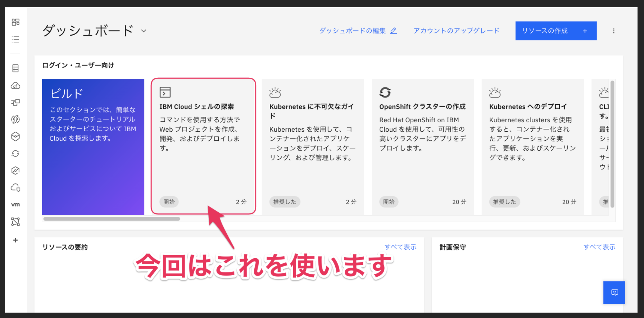The height and width of the screenshot is (318, 644).
Task: Click 推奨した tag on Kubernetes guide card
Action: tap(285, 202)
